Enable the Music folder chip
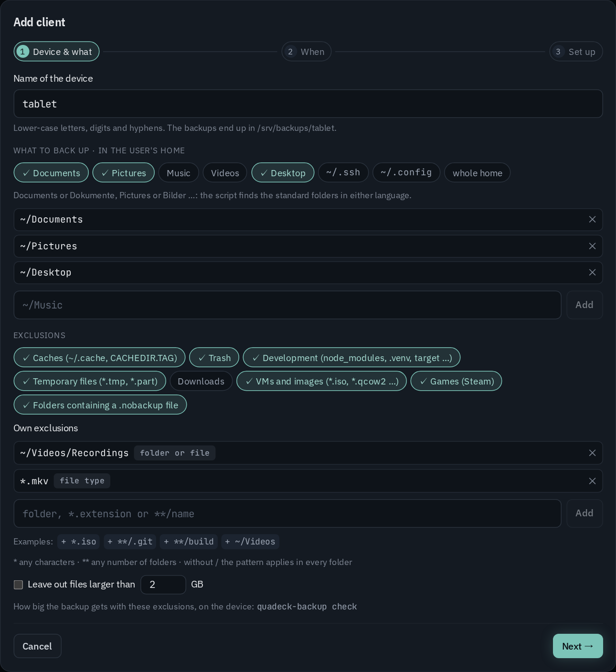 click(179, 172)
